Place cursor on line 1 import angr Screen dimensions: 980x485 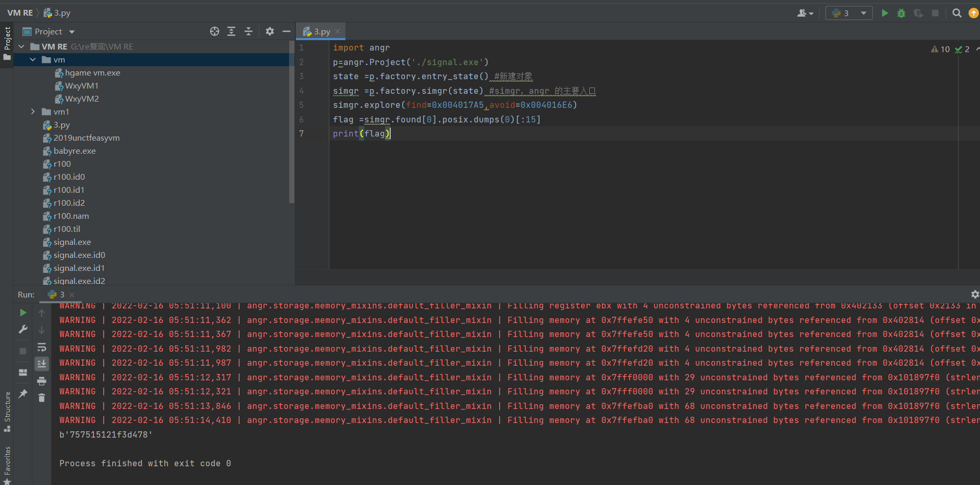pos(361,47)
